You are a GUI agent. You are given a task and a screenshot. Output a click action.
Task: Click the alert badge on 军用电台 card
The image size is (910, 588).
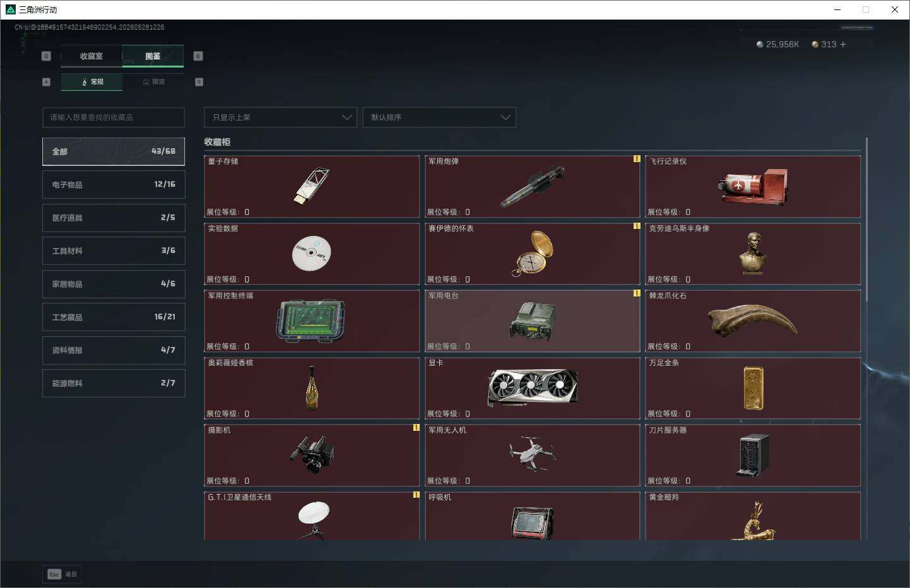click(637, 293)
